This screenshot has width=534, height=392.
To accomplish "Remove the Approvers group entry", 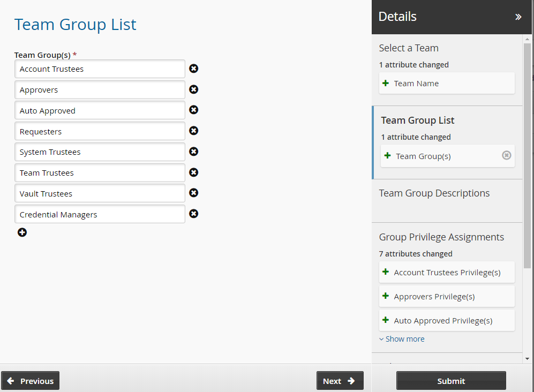I will [x=194, y=89].
